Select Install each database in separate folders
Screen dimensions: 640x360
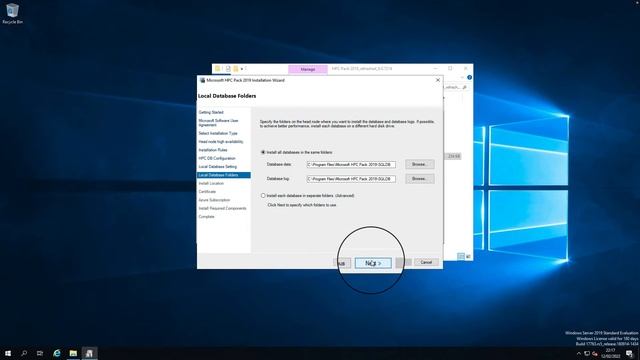click(x=308, y=196)
